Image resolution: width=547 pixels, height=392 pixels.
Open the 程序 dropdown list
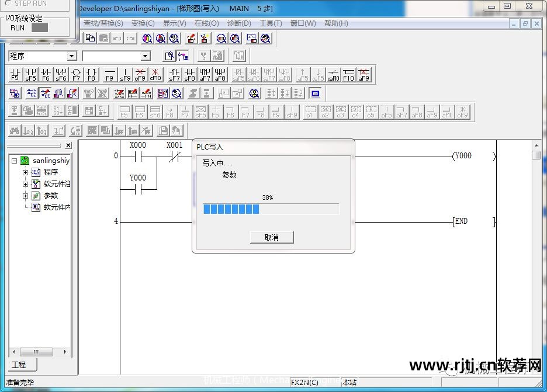[71, 56]
